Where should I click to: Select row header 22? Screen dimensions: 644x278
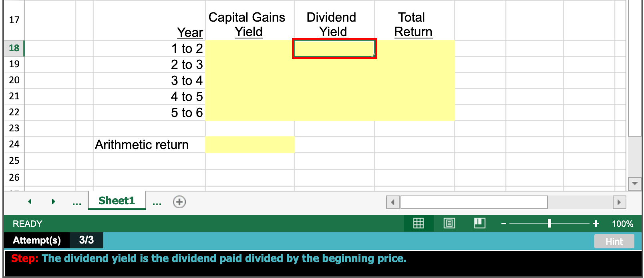tap(14, 112)
